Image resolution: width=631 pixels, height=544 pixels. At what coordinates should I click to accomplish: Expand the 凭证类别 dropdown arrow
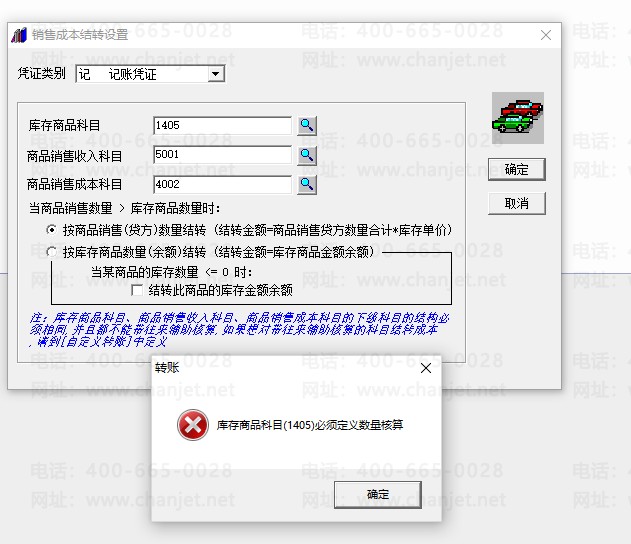pyautogui.click(x=216, y=74)
